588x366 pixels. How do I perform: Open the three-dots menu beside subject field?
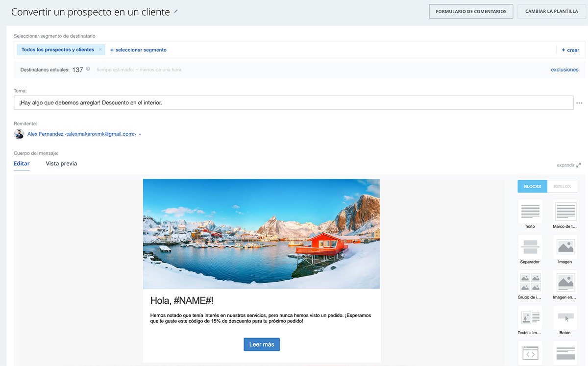coord(579,103)
